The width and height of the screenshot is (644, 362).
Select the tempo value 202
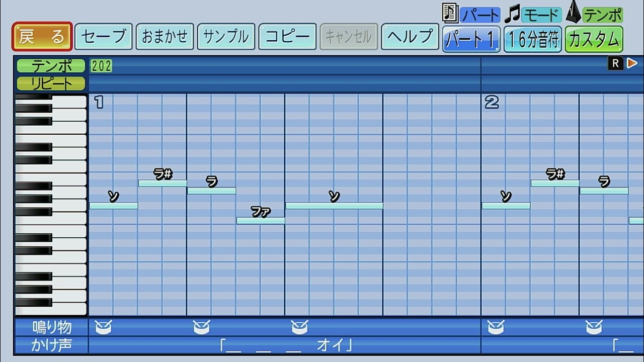[x=101, y=66]
